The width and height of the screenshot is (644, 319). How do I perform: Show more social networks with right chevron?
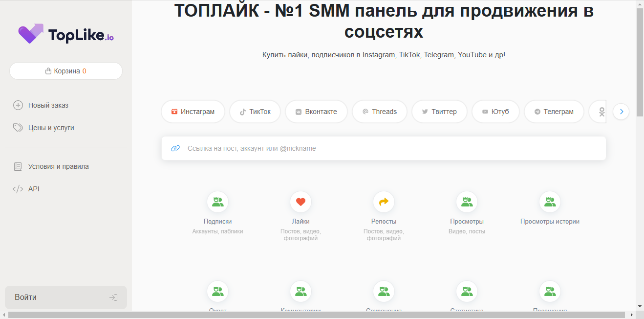[622, 112]
